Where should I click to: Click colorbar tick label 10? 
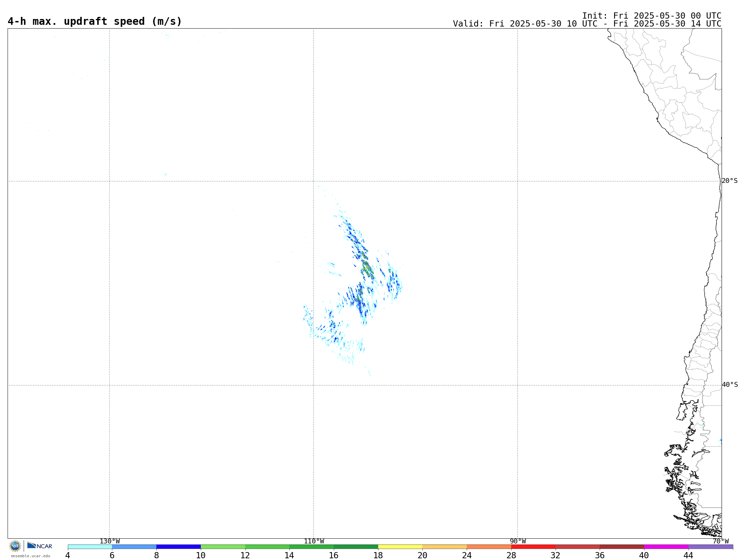(x=201, y=556)
